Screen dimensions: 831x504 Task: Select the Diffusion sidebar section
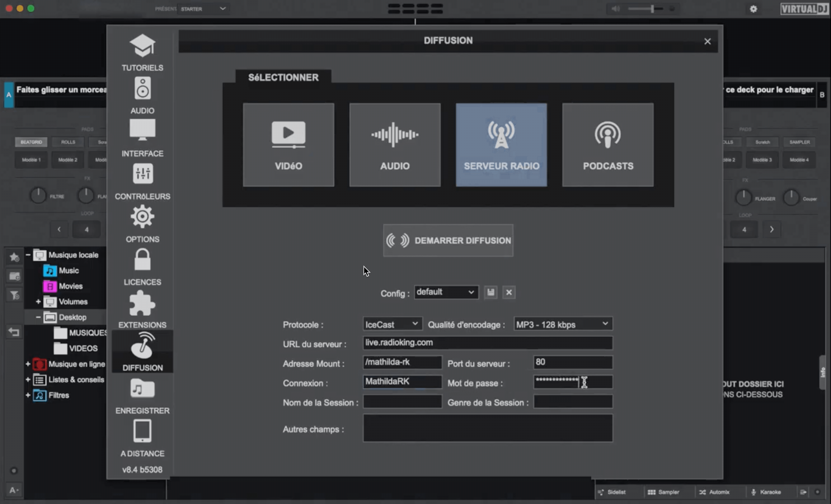(142, 352)
